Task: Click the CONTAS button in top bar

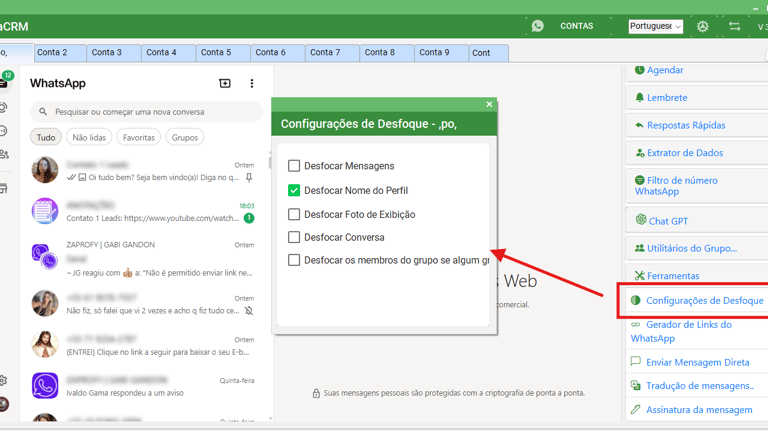Action: pos(576,26)
